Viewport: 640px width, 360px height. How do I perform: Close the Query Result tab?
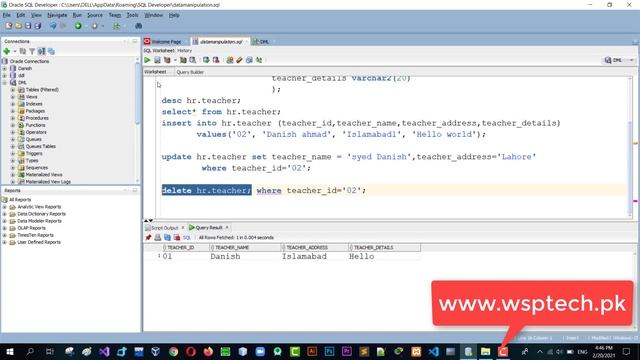pyautogui.click(x=227, y=227)
